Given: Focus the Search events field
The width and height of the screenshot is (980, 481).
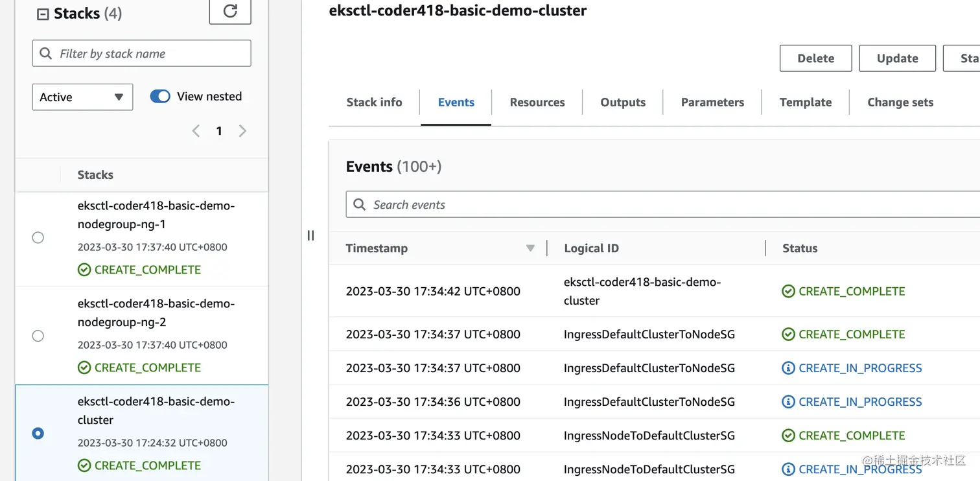Looking at the screenshot, I should point(663,205).
